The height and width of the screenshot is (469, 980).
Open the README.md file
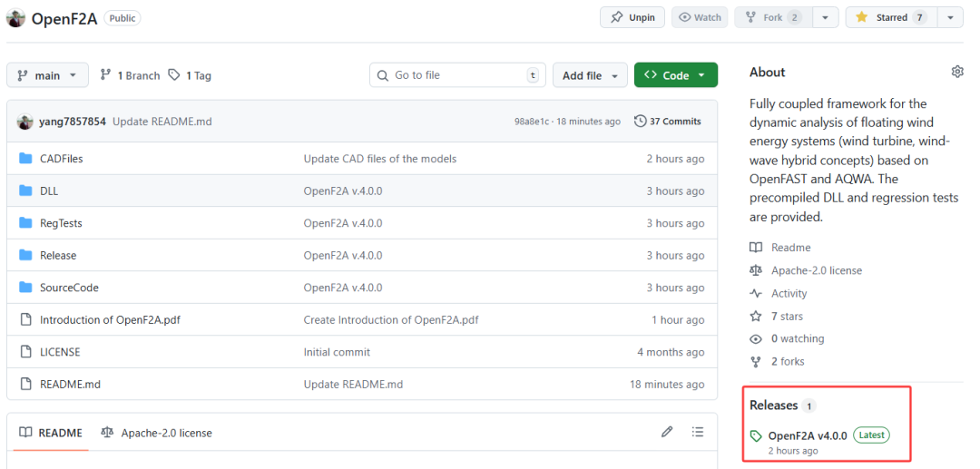[70, 385]
